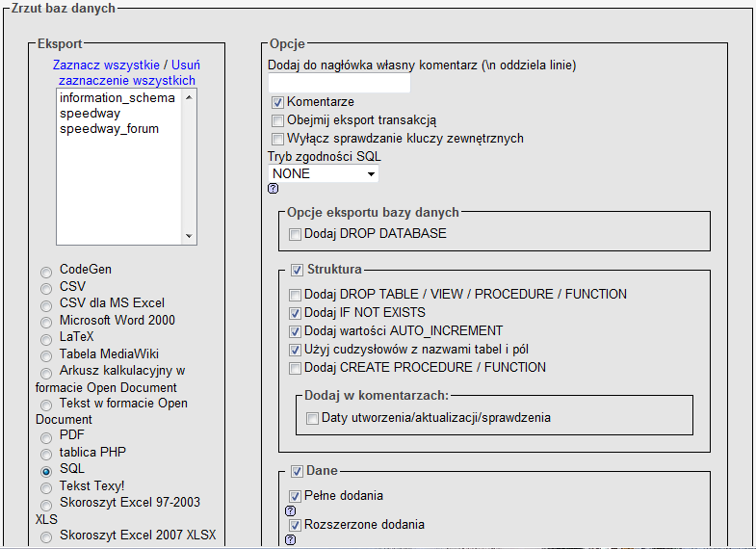Select LaTeX export radio button
Viewport: 756px width, 549px height.
[46, 338]
